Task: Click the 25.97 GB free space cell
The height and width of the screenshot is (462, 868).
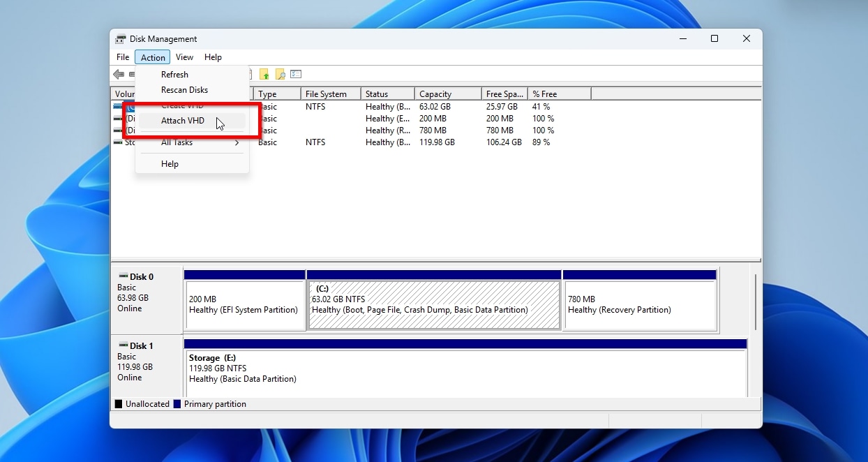Action: point(502,107)
